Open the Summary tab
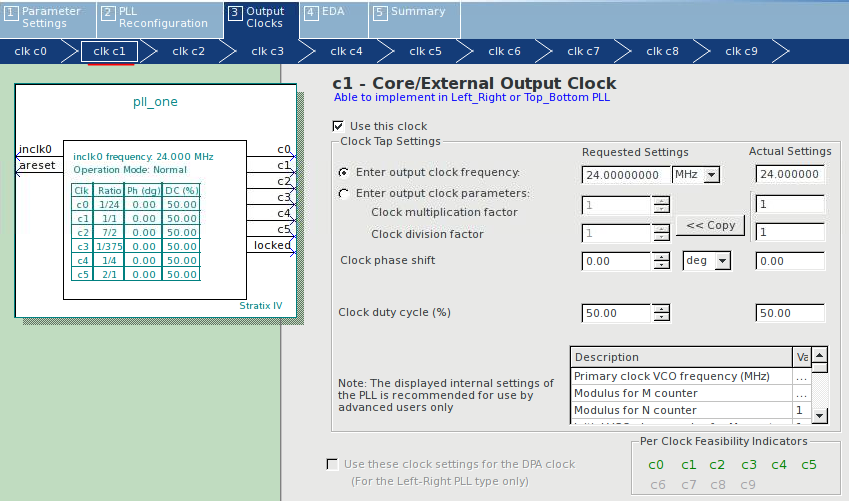849x501 pixels. [x=414, y=18]
